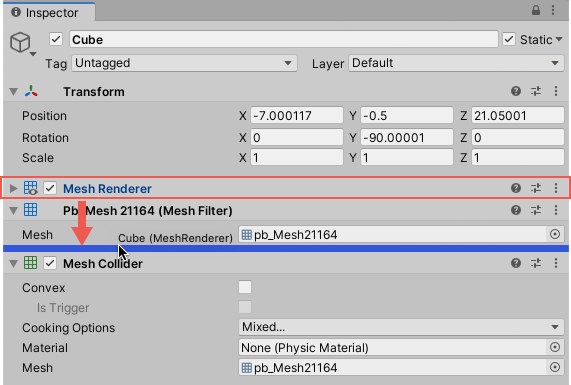Click the Position property label
571x385 pixels.
(x=44, y=116)
